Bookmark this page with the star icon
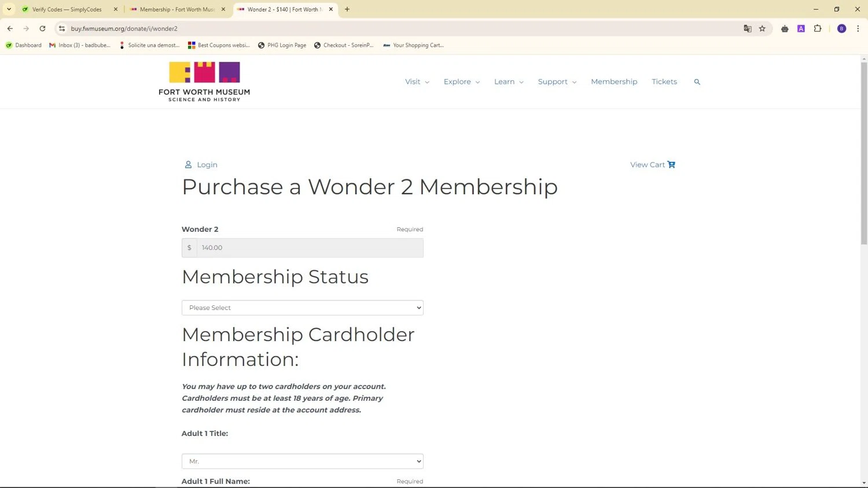 [x=762, y=28]
